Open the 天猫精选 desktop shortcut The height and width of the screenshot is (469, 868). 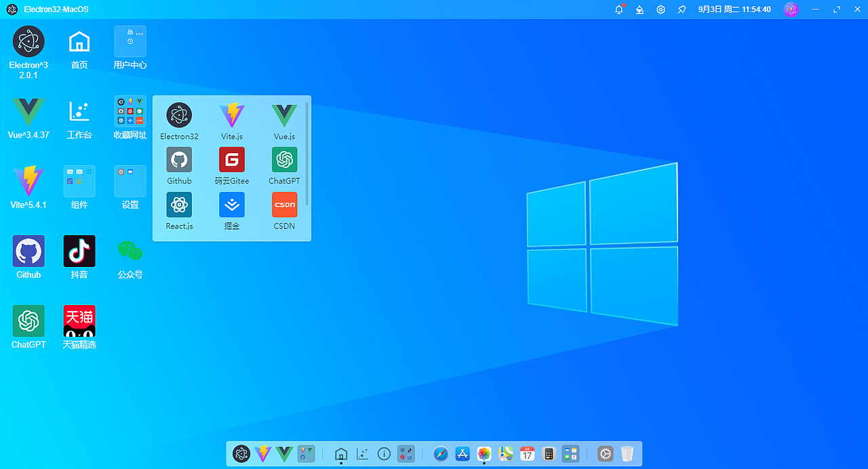[79, 320]
